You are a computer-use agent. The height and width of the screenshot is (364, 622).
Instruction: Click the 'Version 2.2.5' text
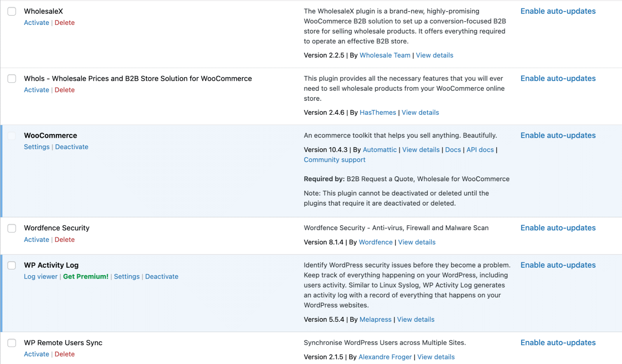(x=324, y=55)
